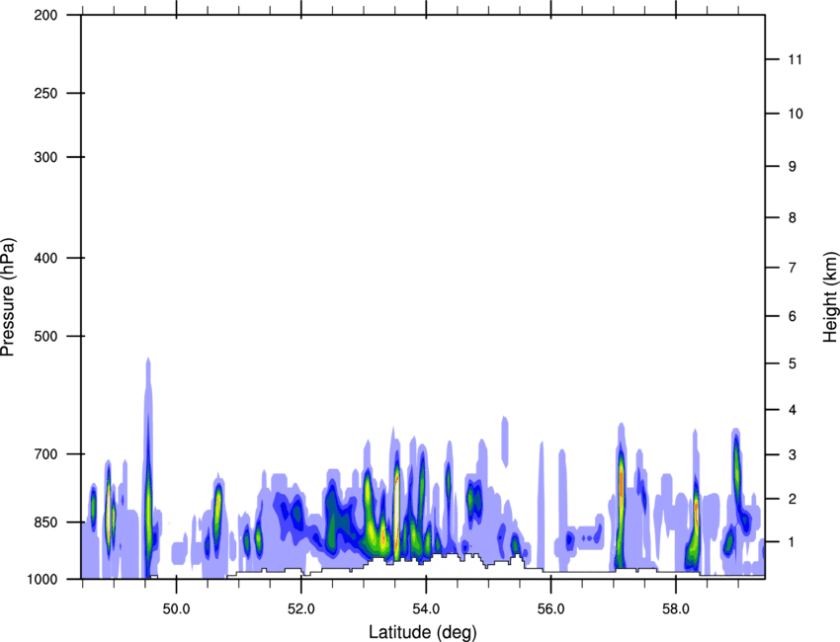Pick the 2 km height label
The image size is (840, 642).
pos(793,499)
